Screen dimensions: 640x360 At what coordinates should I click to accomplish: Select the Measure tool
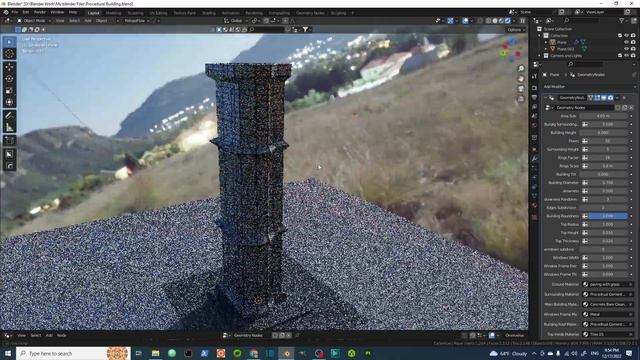[9, 128]
